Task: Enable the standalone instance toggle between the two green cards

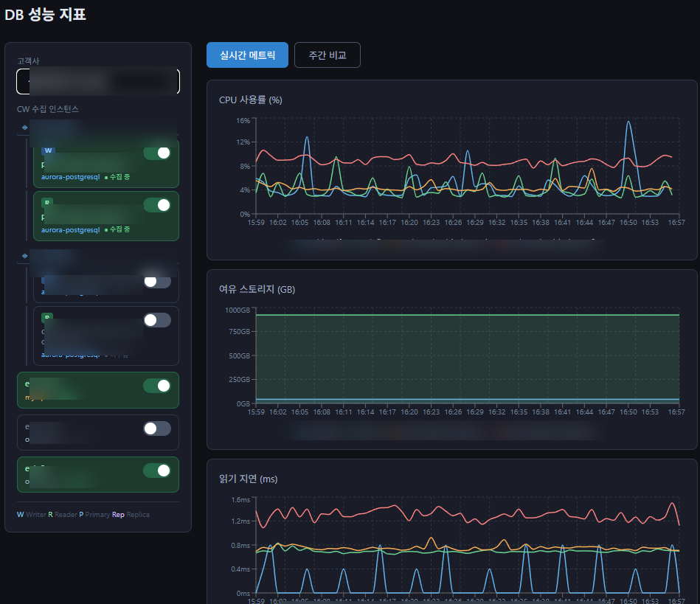Action: pos(157,428)
